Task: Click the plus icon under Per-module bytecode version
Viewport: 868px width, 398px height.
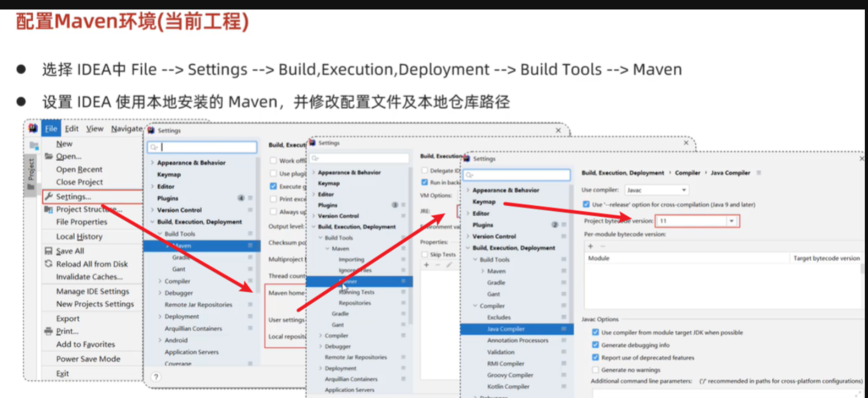Action: pyautogui.click(x=590, y=246)
